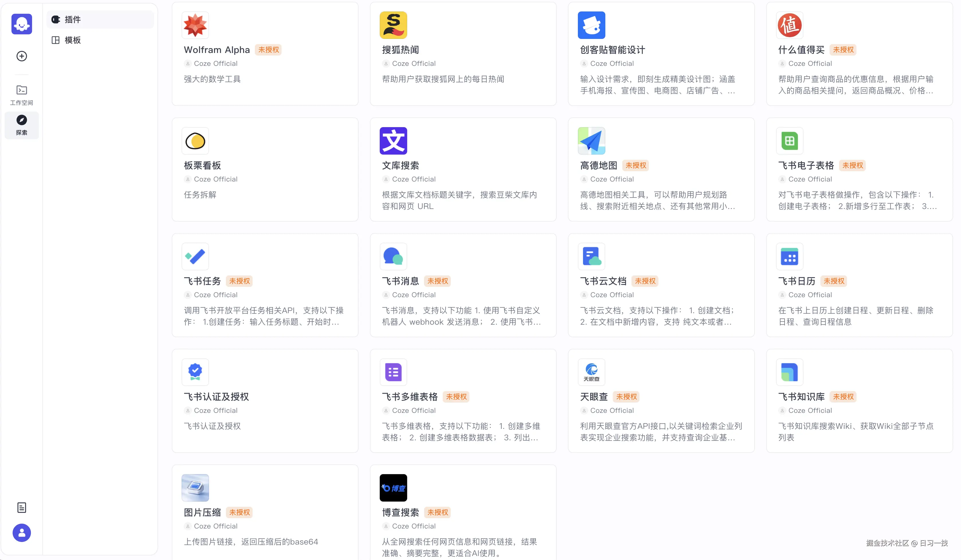Click 飞书知识库搜索Wiki description text

tap(856, 431)
